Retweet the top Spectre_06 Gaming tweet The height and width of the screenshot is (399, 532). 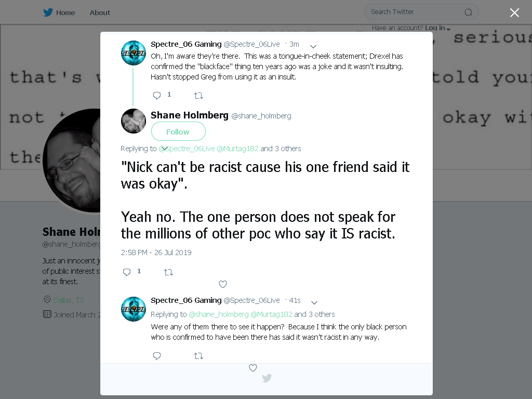click(198, 96)
